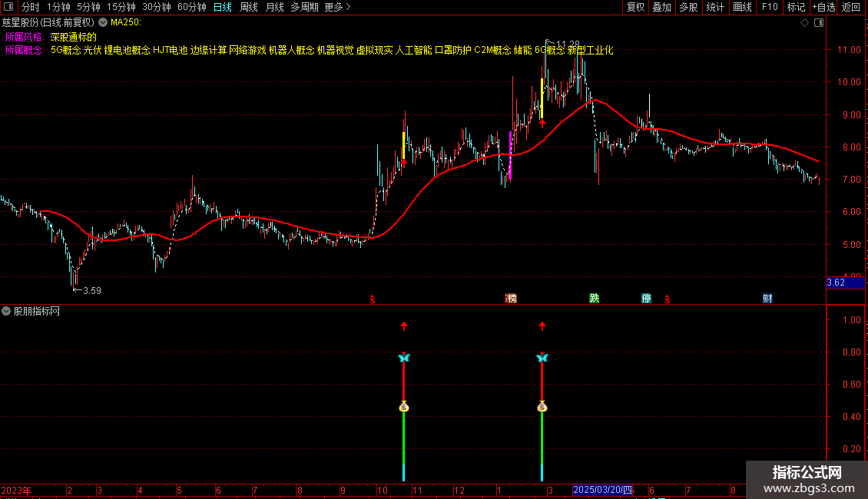Click the 榜 event marker icon
868x499 pixels.
[511, 298]
